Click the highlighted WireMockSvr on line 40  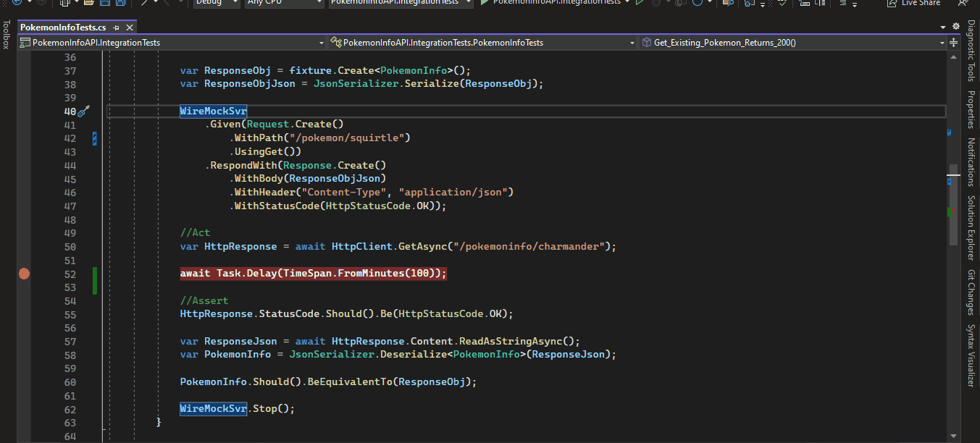[214, 111]
